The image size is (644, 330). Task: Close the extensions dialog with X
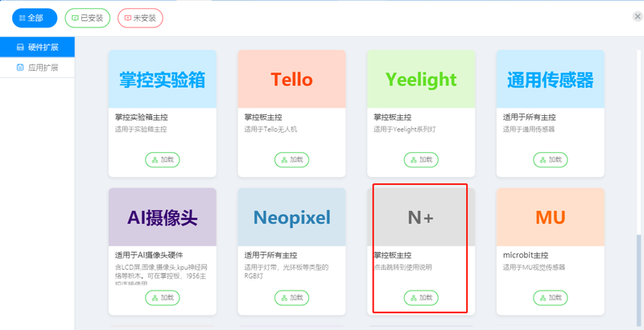pos(638,16)
